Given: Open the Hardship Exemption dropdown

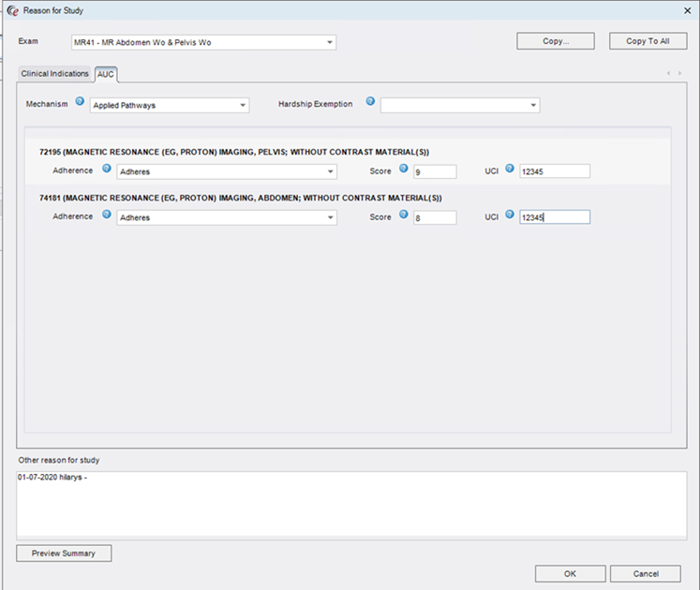Looking at the screenshot, I should point(533,106).
